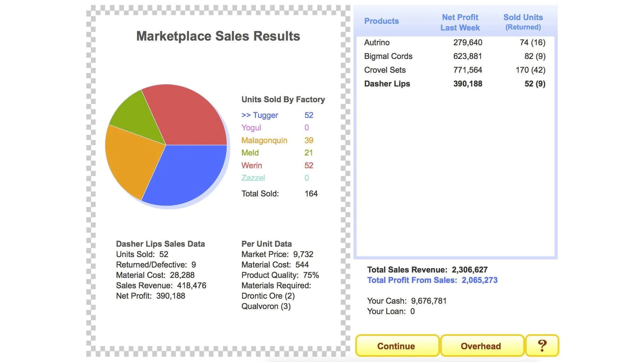Click the Sold Units column header
The height and width of the screenshot is (362, 644).
pyautogui.click(x=523, y=21)
